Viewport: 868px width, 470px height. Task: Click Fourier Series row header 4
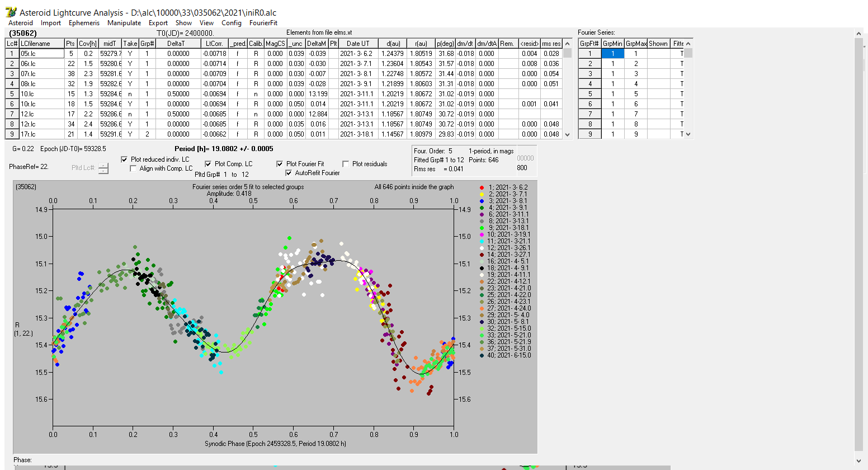click(589, 84)
